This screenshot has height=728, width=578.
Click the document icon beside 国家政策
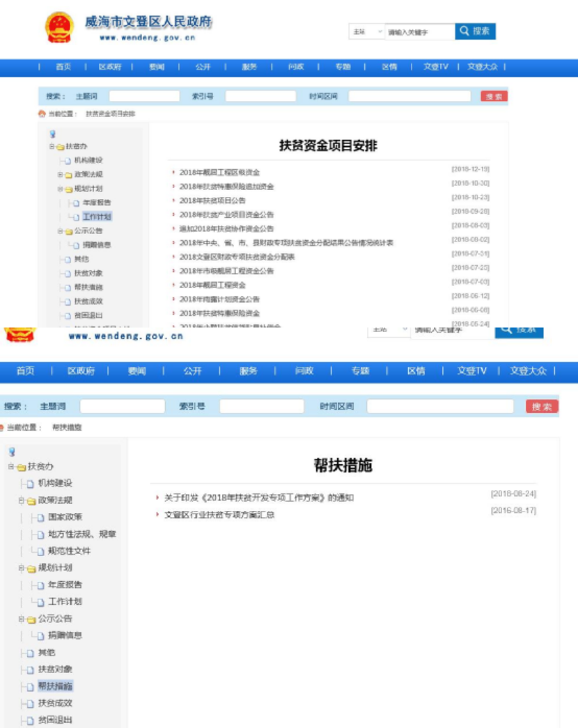click(40, 518)
